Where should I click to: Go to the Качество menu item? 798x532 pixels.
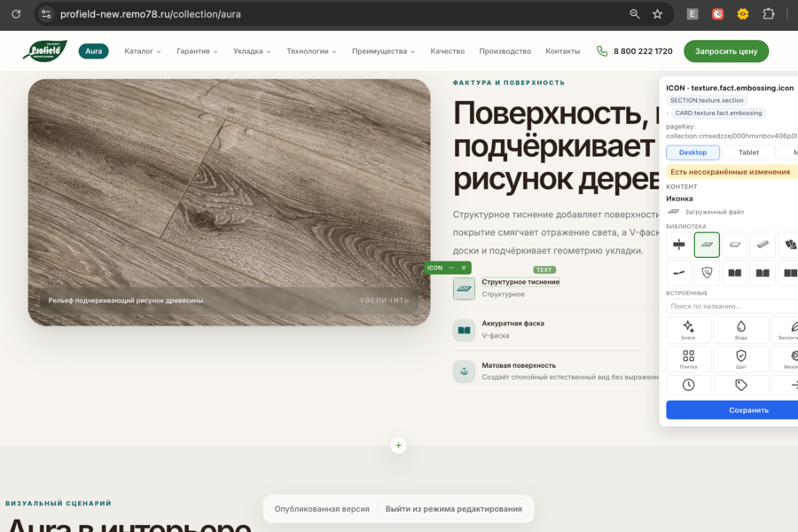point(448,51)
